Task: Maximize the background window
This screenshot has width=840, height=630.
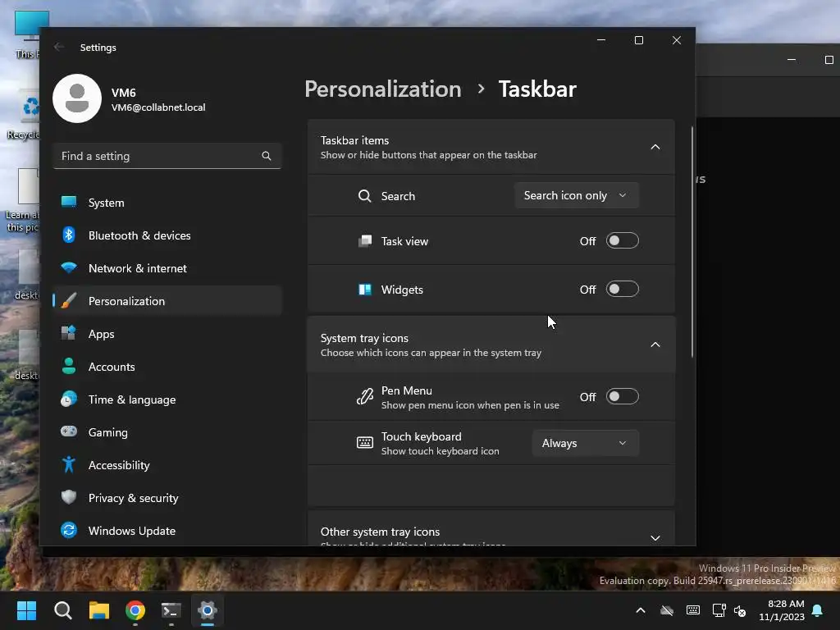Action: point(829,60)
